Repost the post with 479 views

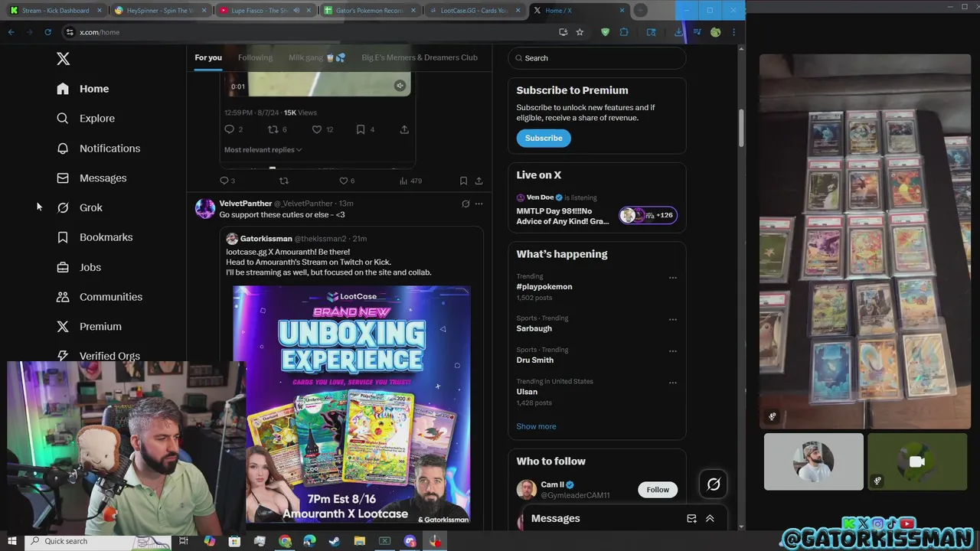point(284,181)
